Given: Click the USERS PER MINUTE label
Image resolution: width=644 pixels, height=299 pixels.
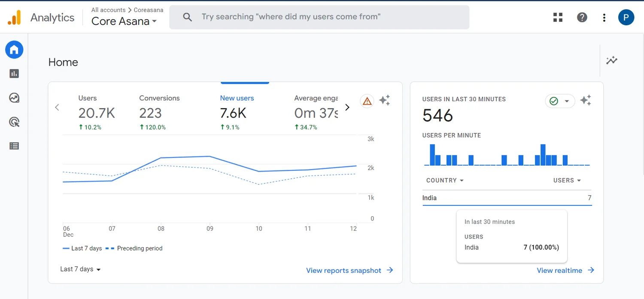Looking at the screenshot, I should click(452, 136).
